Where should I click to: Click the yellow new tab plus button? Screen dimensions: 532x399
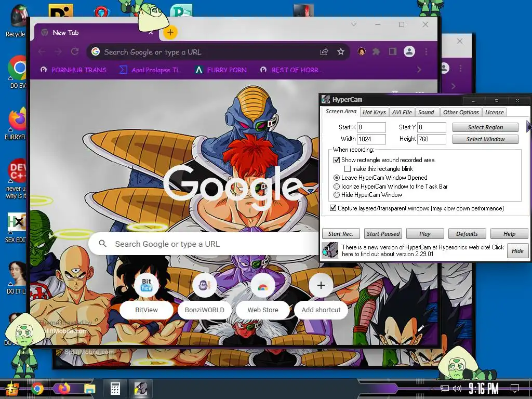click(170, 32)
